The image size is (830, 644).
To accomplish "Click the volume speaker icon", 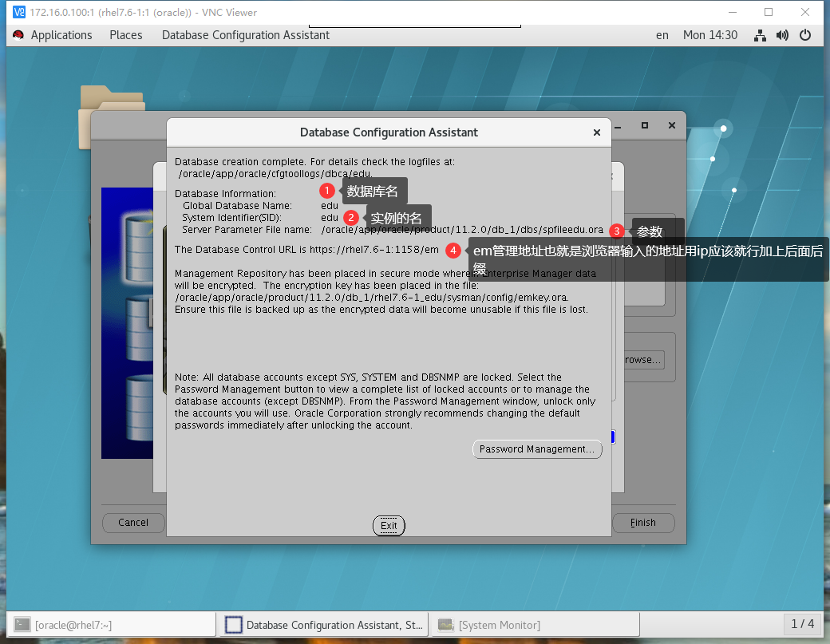I will point(782,35).
